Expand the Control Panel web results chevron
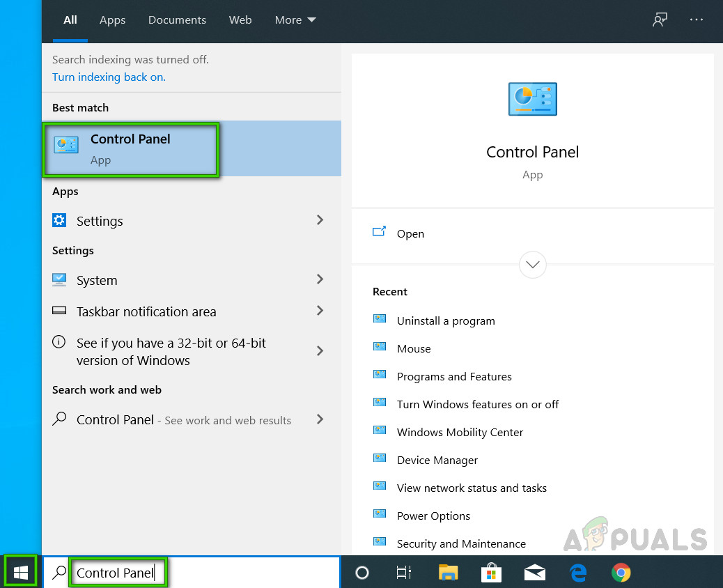The width and height of the screenshot is (723, 588). 320,419
